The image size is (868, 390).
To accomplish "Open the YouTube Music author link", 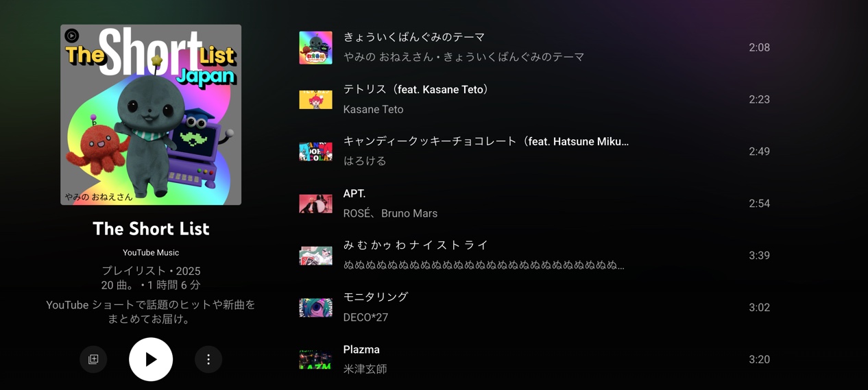I will point(151,252).
